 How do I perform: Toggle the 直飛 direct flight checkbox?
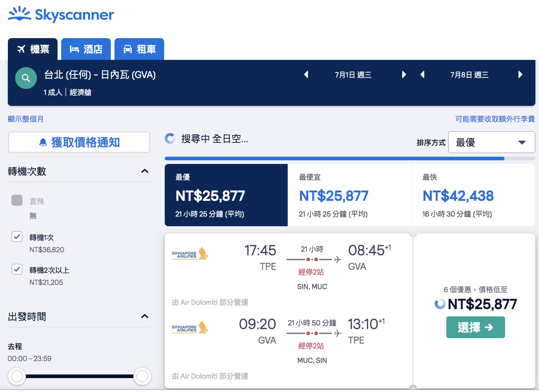click(x=17, y=200)
